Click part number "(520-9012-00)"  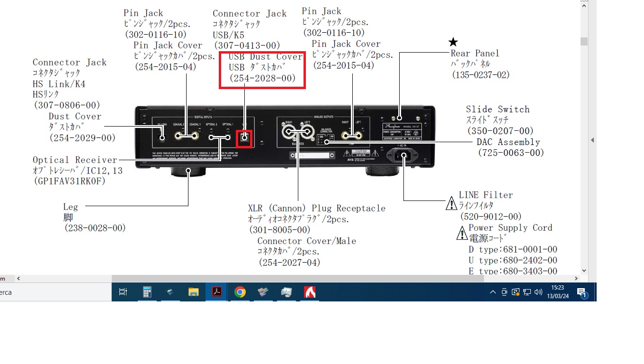491,217
